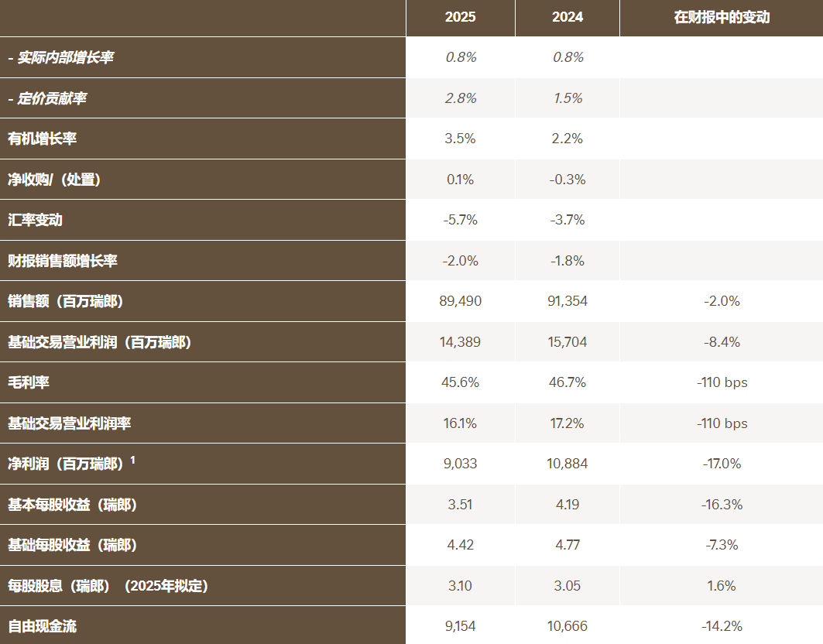Click the 在财报中的变动 column header

(x=722, y=17)
